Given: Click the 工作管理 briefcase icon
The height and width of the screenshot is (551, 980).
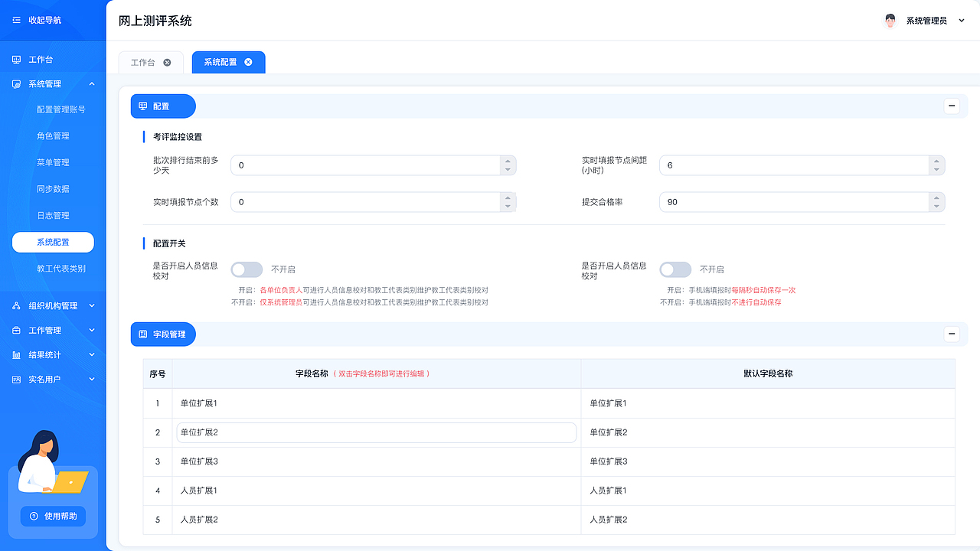Looking at the screenshot, I should [17, 331].
